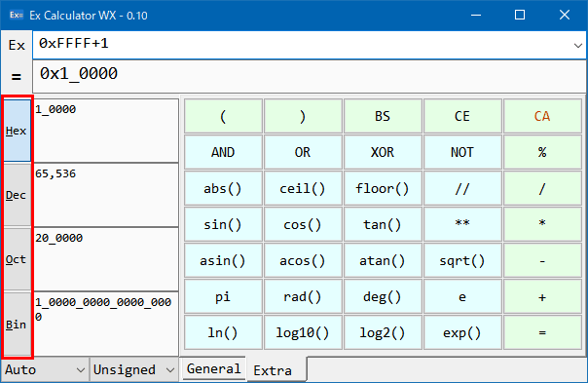Click the octal value 20_0000
The height and width of the screenshot is (383, 588).
coord(58,238)
